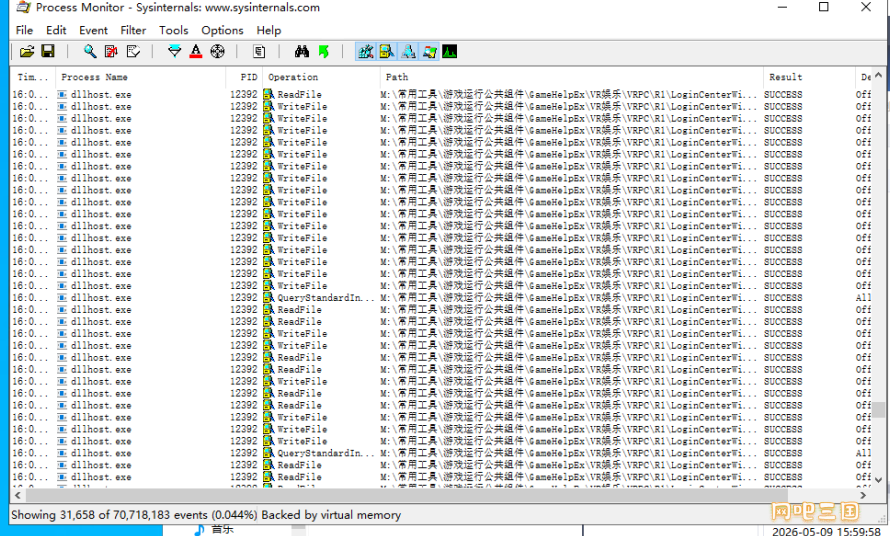The width and height of the screenshot is (890, 536).
Task: Click the Time column header
Action: (33, 77)
